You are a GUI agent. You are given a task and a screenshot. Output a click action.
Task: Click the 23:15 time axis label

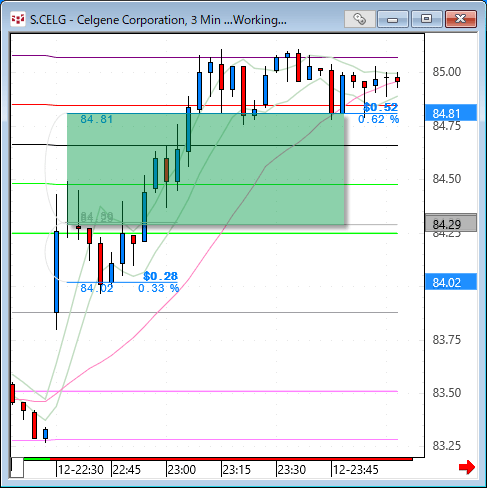pyautogui.click(x=237, y=470)
